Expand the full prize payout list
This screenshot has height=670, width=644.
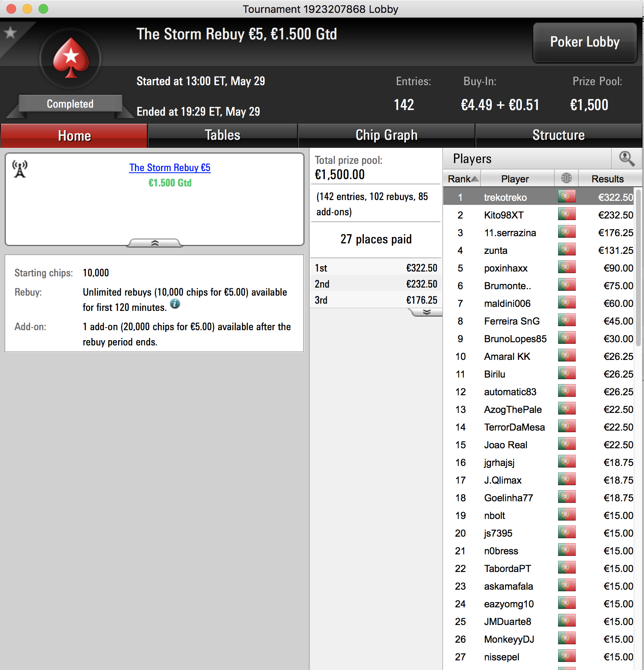(x=426, y=312)
